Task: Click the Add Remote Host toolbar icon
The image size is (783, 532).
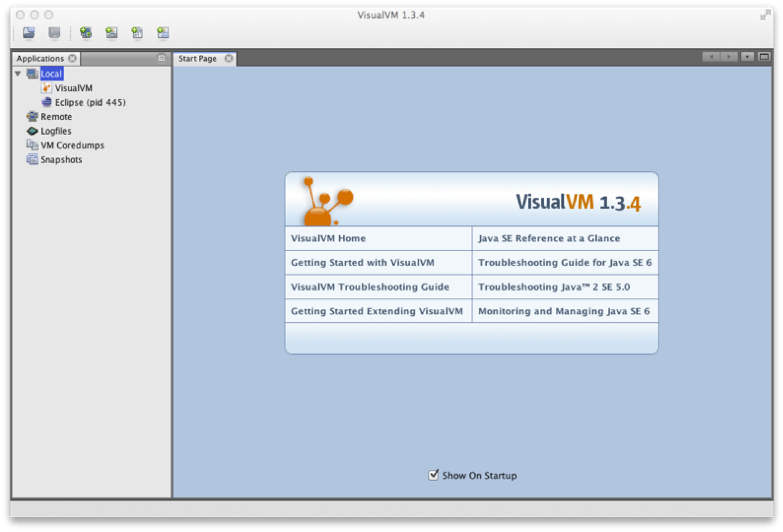Action: coord(86,33)
